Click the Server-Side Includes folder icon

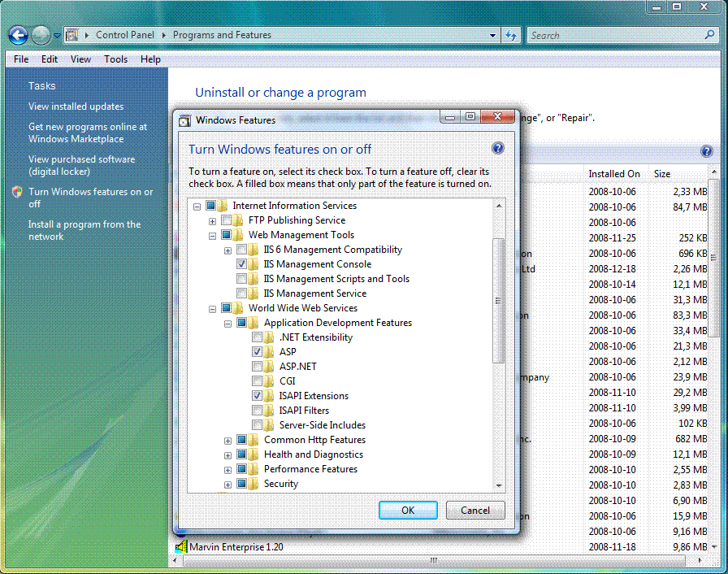click(268, 425)
